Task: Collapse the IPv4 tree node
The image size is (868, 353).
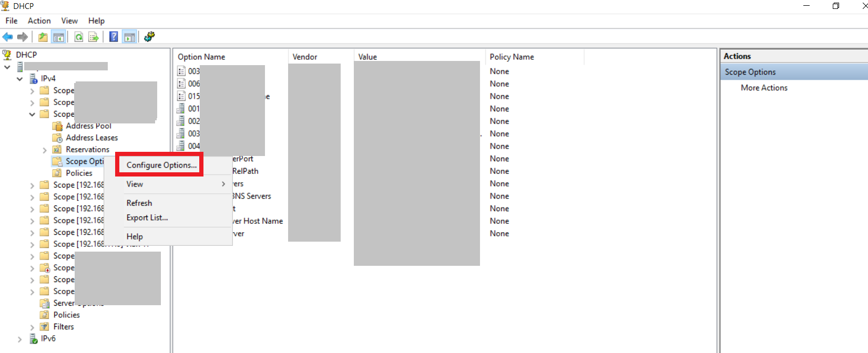Action: (x=19, y=79)
